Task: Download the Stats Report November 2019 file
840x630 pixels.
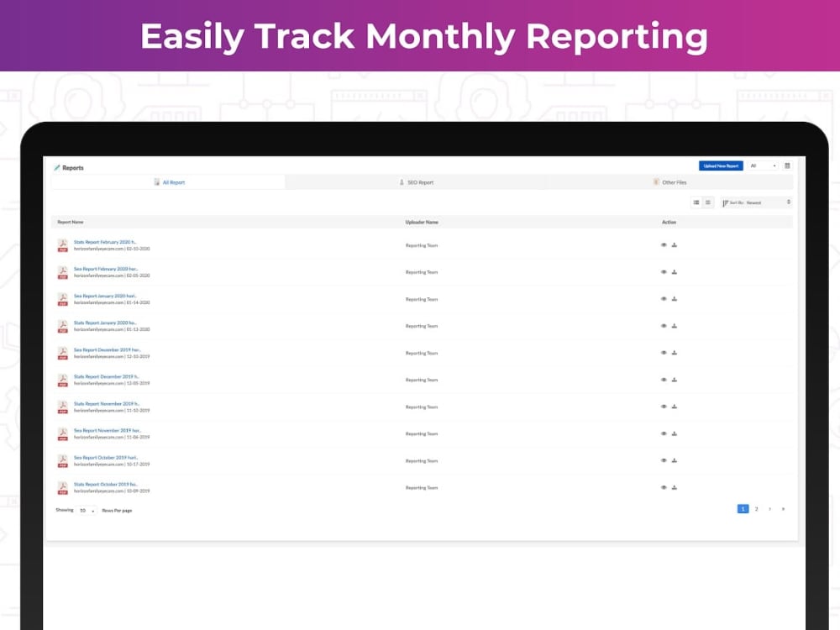Action: tap(674, 407)
